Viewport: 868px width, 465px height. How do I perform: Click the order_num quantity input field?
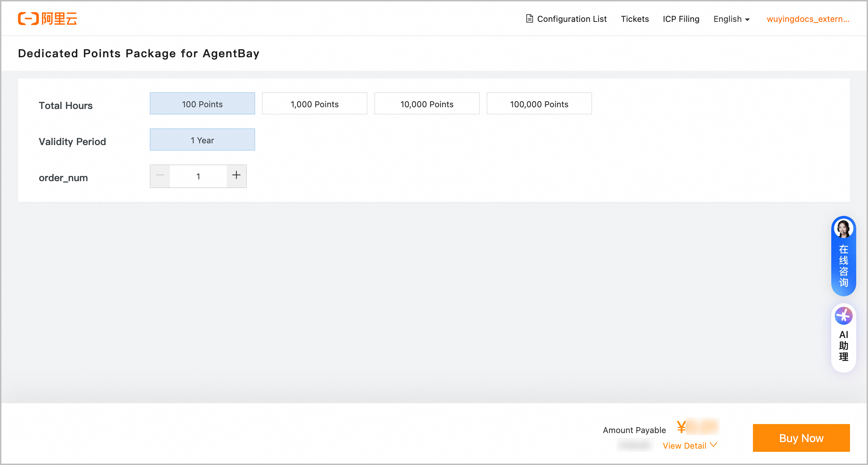coord(198,176)
